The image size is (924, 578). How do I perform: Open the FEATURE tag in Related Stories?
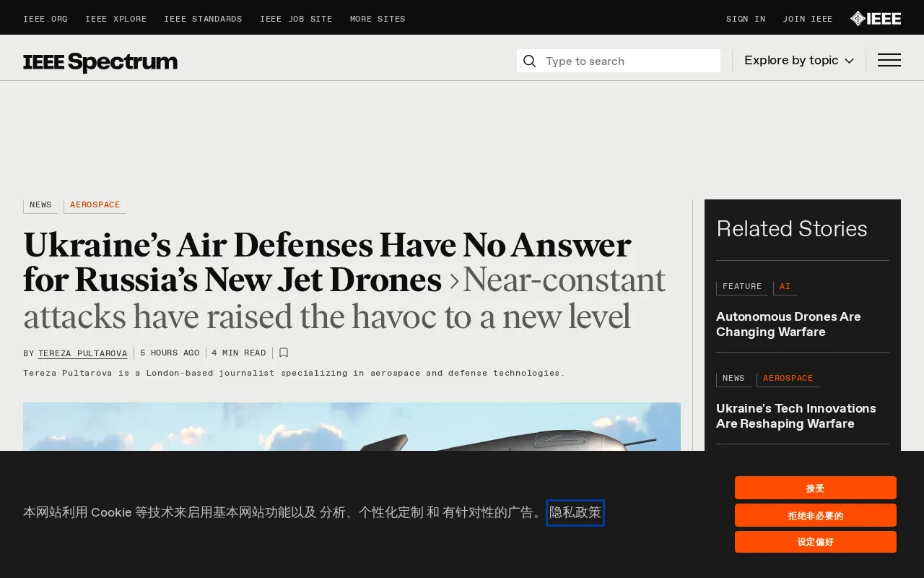[x=742, y=288]
